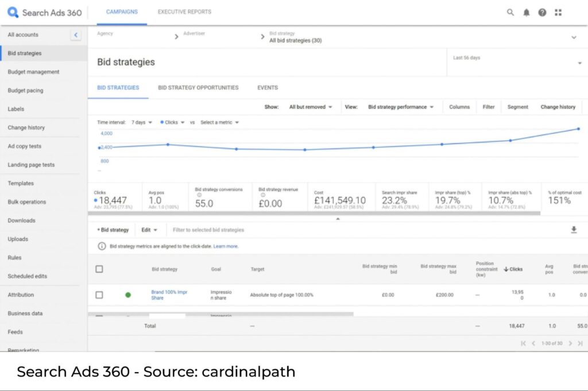Expand Agency breadcrumb chevron
Viewport: 588px width, 391px height.
(x=176, y=37)
